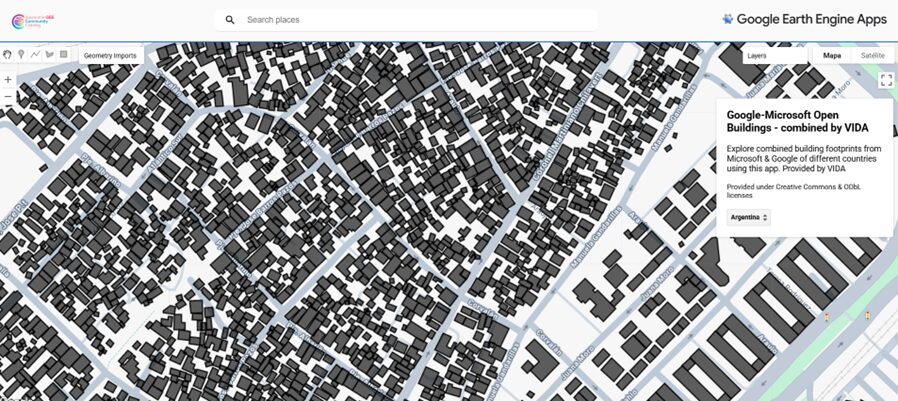Click the panel title Google-Microsoft Open Buildings

point(797,122)
